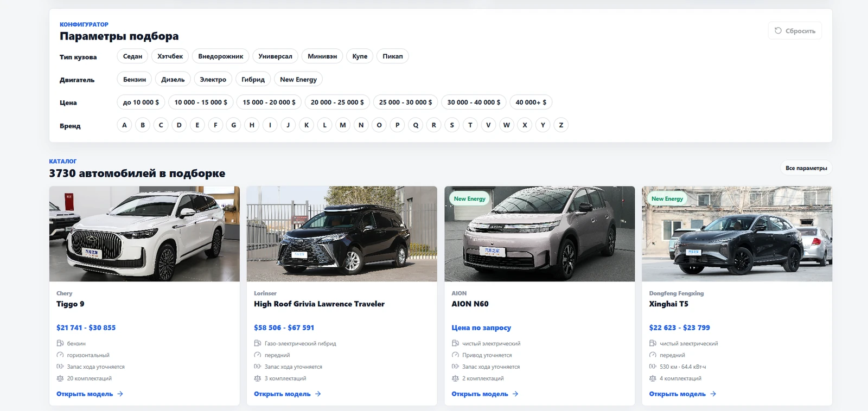Enable the Пикап body type filter

coord(393,56)
